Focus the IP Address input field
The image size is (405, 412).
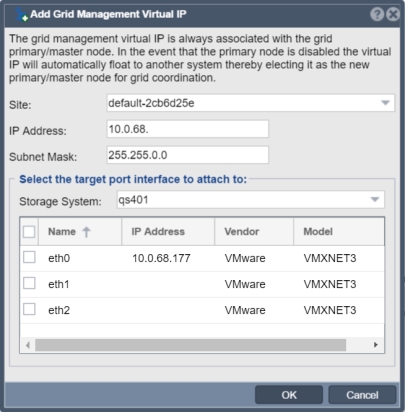pyautogui.click(x=188, y=129)
